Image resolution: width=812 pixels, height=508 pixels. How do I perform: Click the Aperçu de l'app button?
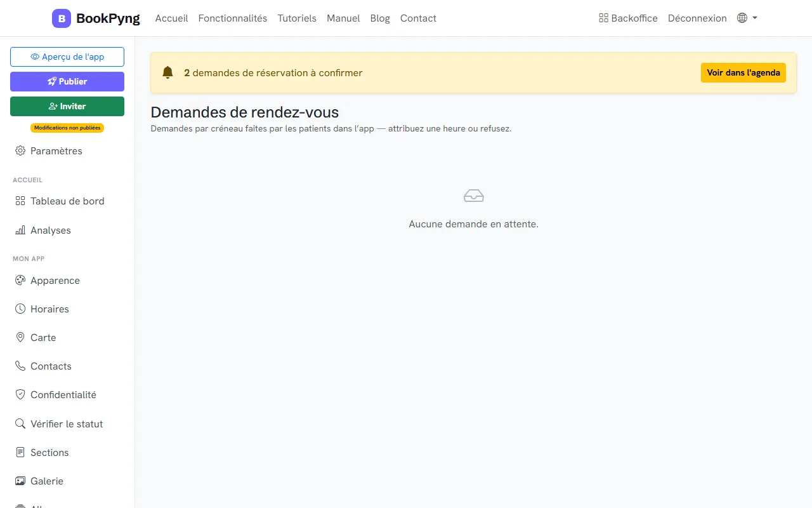[67, 57]
